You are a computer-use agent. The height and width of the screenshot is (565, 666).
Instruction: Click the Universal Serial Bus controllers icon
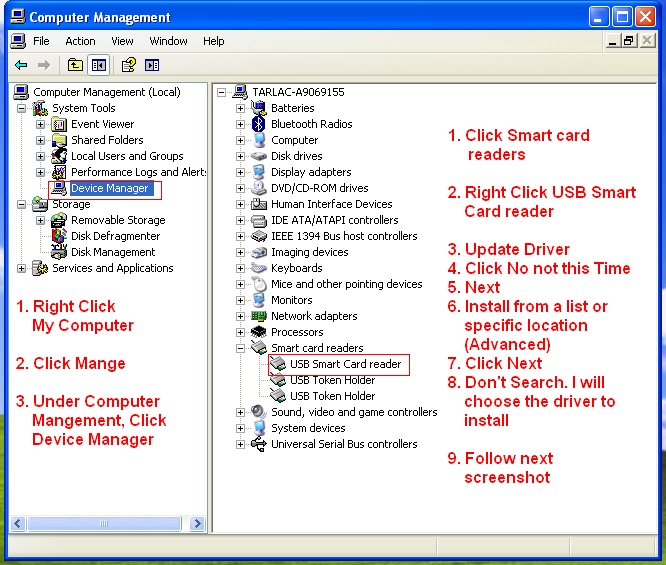pyautogui.click(x=259, y=444)
